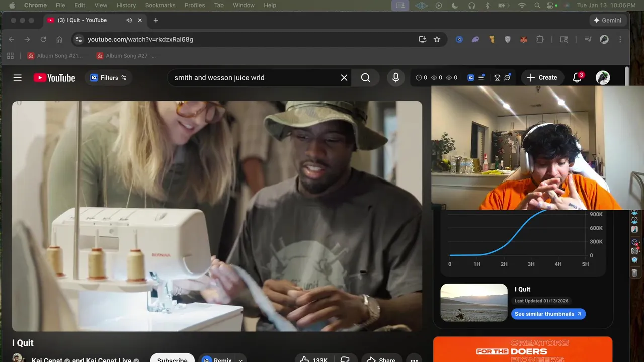Open the Window menu
644x362 pixels.
[244, 5]
